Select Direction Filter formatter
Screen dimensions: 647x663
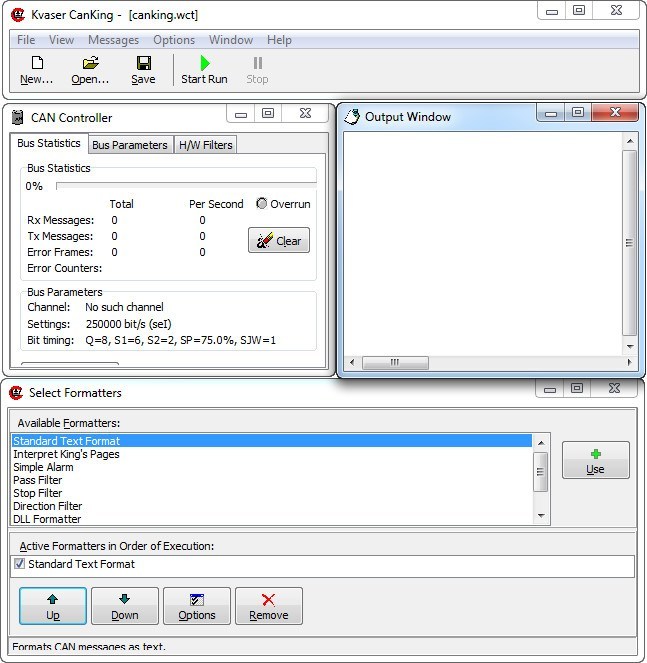[x=271, y=506]
